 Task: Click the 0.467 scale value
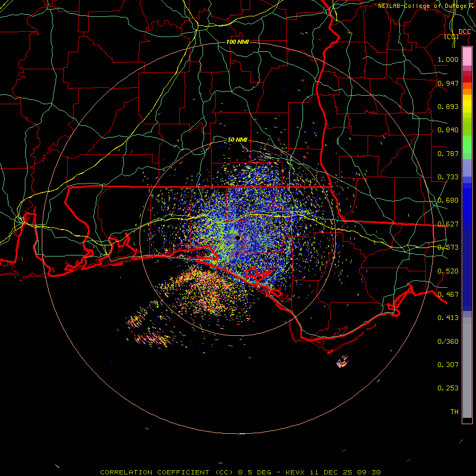pos(448,295)
